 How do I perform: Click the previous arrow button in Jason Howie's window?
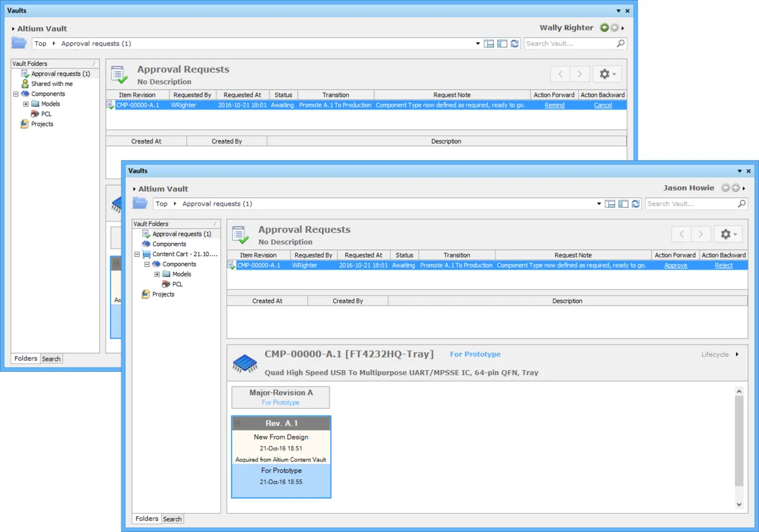[681, 234]
